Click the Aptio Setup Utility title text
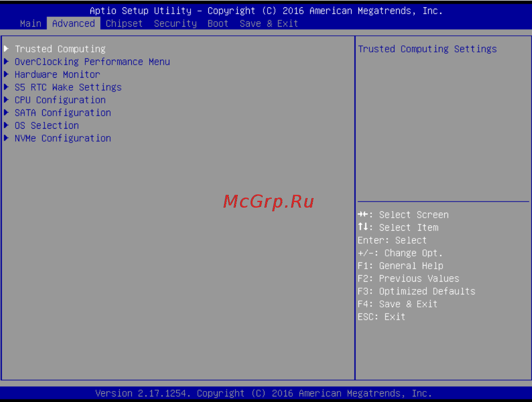 click(x=266, y=11)
